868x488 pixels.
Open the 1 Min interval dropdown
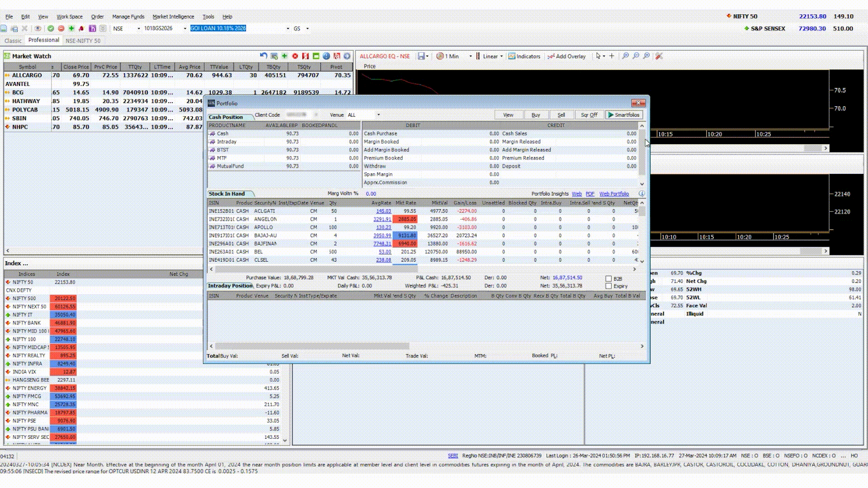coord(470,56)
